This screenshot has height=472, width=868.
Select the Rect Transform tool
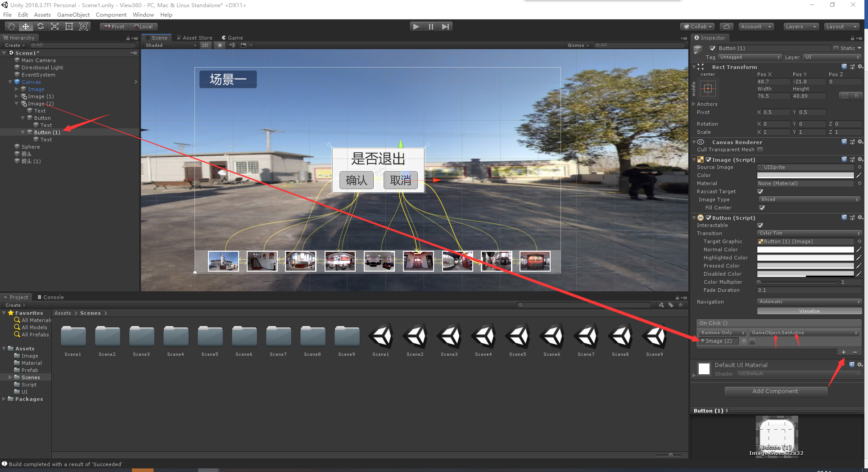tap(68, 26)
